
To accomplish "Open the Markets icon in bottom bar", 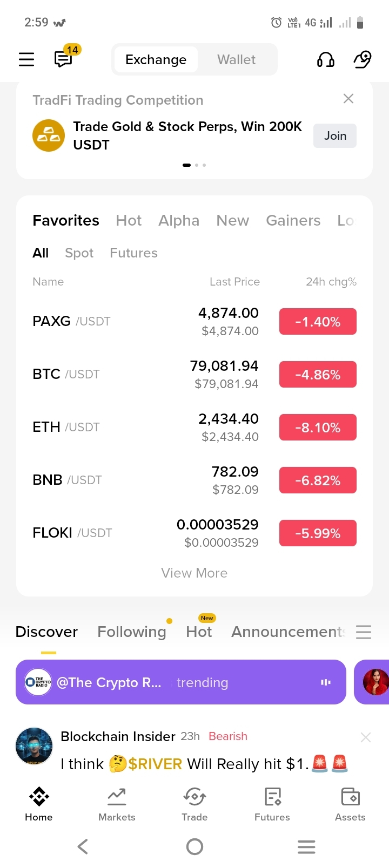I will [x=117, y=804].
